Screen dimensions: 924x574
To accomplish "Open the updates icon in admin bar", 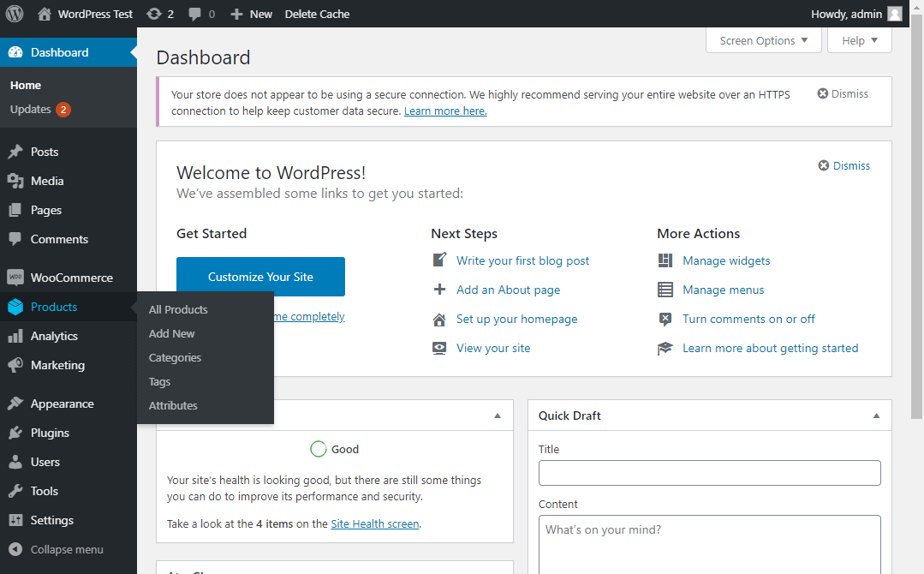I will pos(154,14).
